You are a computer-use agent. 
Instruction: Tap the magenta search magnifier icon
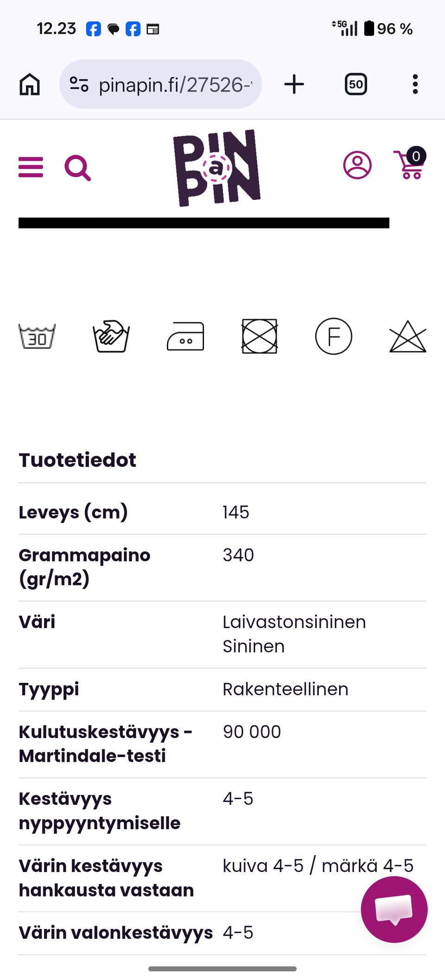pos(77,167)
